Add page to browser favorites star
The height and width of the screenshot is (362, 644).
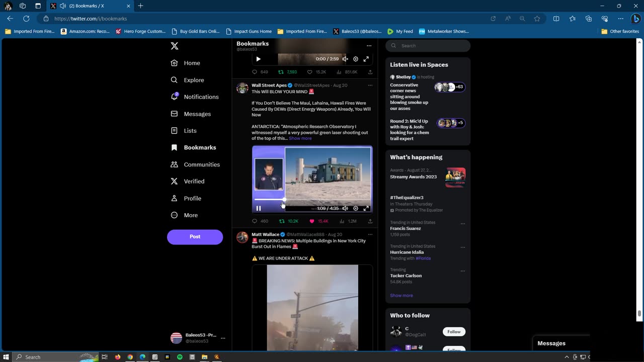coord(537,19)
